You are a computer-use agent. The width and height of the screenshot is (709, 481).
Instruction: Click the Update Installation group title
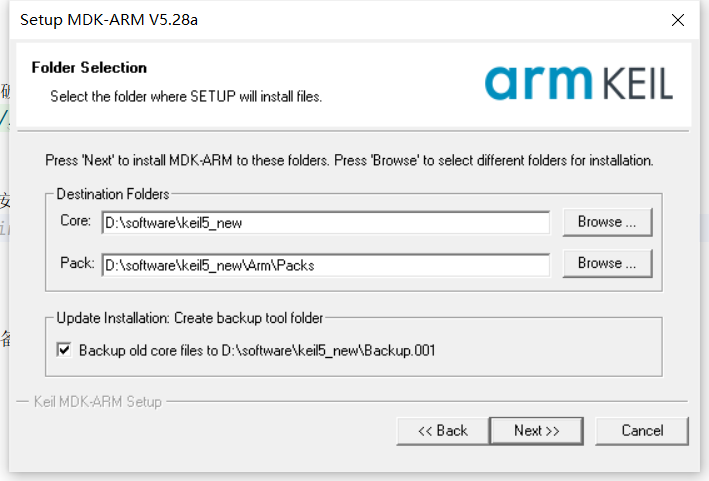click(189, 318)
